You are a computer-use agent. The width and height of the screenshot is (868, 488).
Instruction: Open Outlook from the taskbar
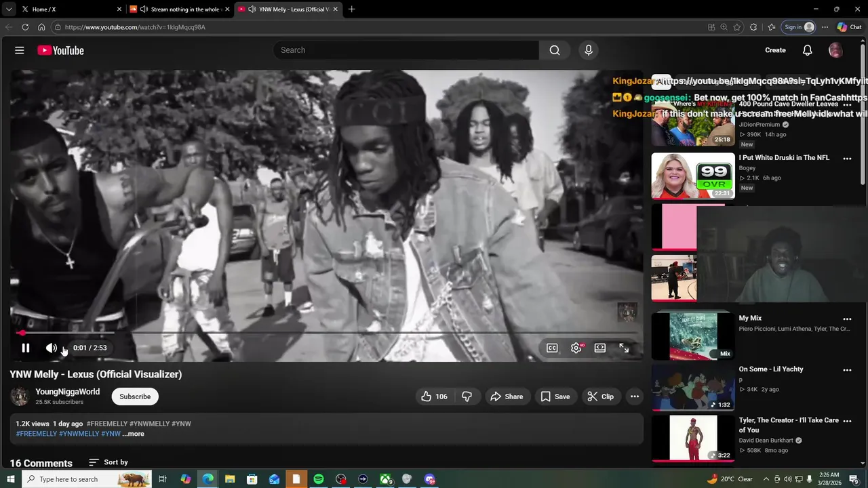[274, 479]
